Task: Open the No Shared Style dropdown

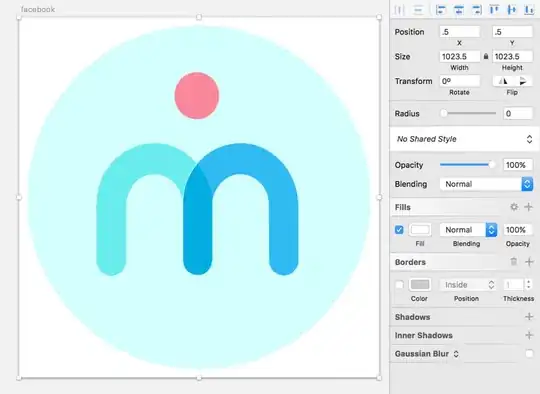Action: (x=464, y=139)
